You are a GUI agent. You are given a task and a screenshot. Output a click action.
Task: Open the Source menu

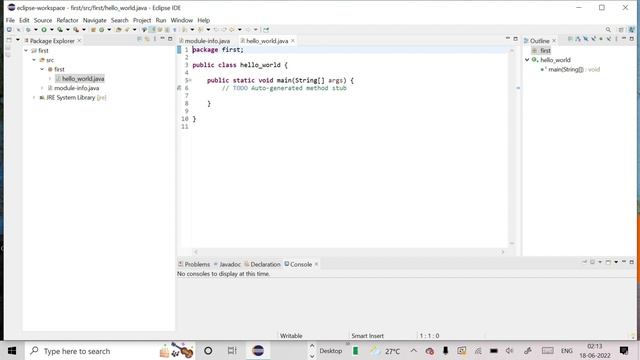pos(43,20)
